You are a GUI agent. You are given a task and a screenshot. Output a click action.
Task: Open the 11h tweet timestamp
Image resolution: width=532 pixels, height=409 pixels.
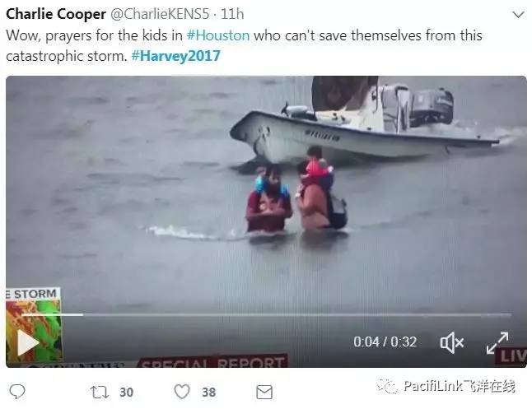[x=232, y=14]
